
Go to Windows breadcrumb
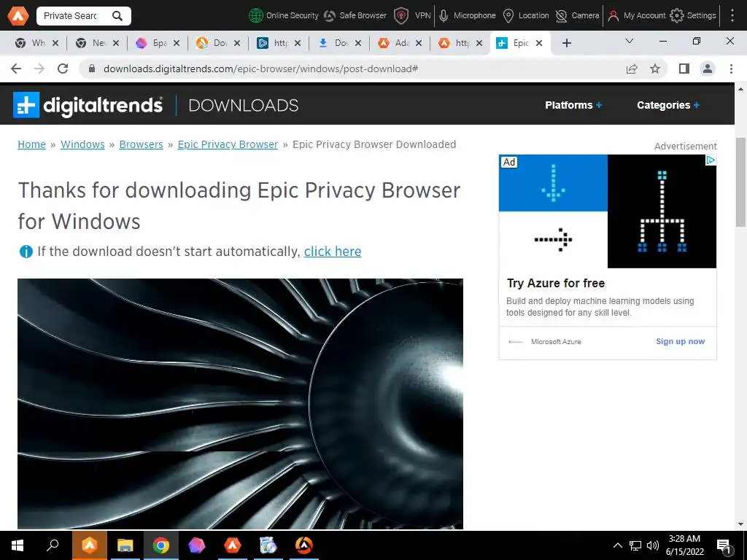pos(82,144)
